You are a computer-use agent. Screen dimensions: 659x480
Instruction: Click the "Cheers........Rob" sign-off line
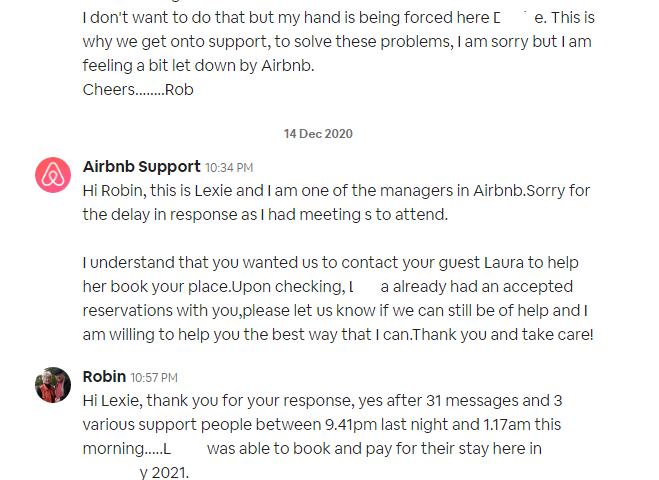click(138, 89)
